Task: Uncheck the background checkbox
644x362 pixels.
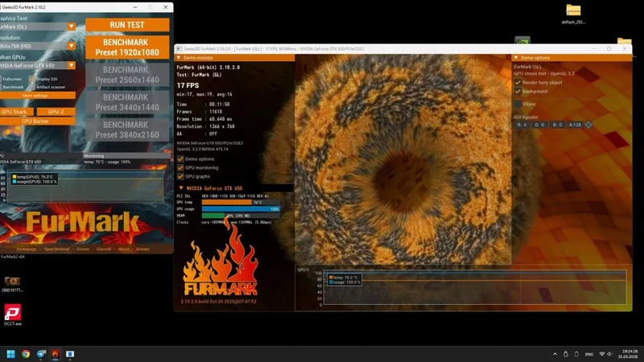Action: point(518,92)
